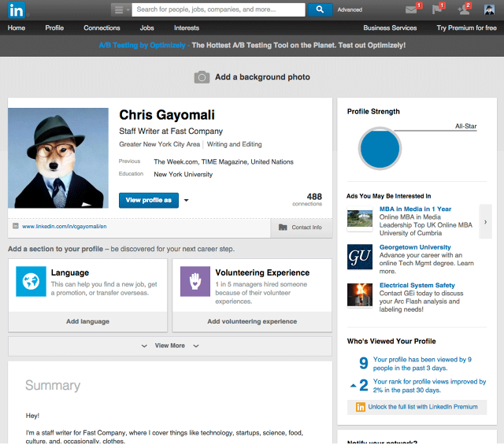The height and width of the screenshot is (444, 504).
Task: Open the Connections menu
Action: pyautogui.click(x=102, y=28)
